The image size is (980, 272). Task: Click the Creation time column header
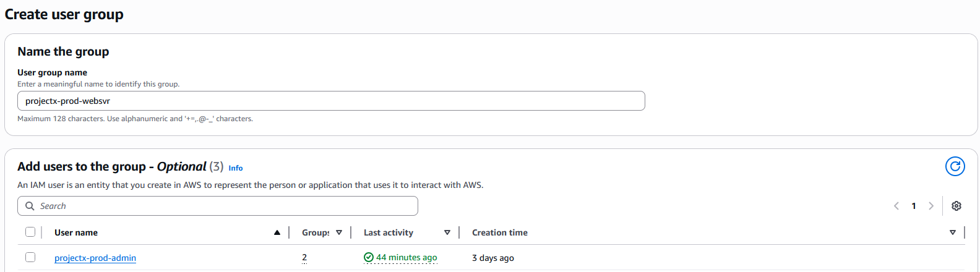click(x=499, y=232)
